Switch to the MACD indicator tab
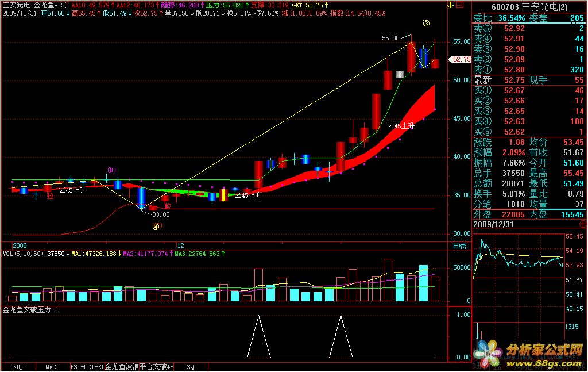The image size is (588, 372). point(52,366)
